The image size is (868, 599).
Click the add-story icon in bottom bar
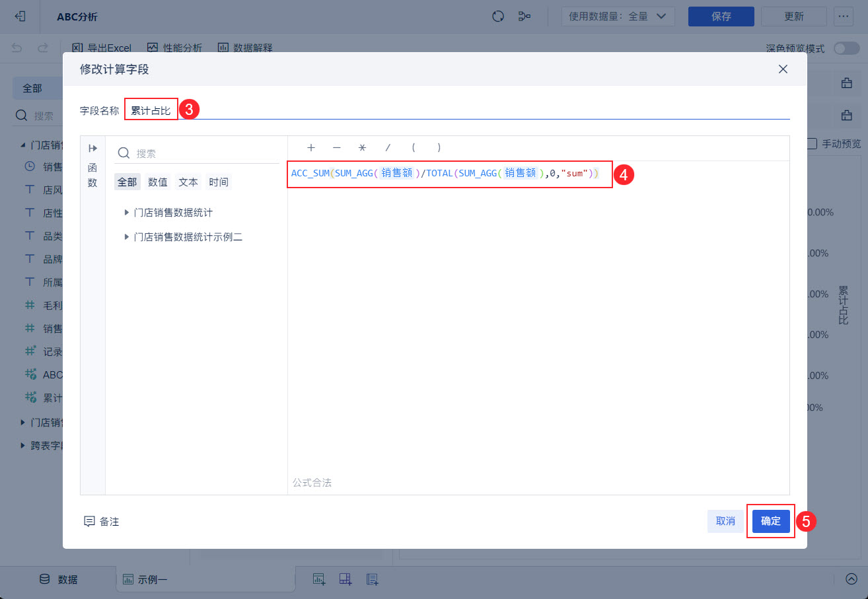373,579
